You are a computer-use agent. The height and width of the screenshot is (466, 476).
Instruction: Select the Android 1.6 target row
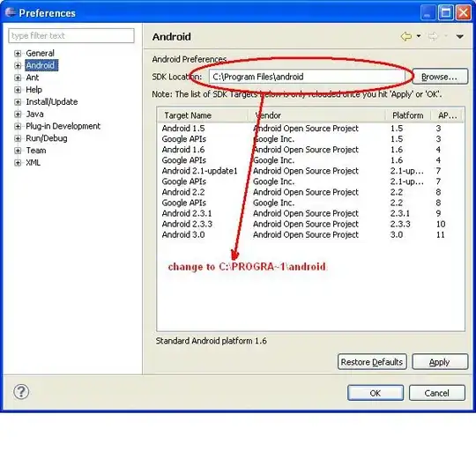tap(311, 150)
